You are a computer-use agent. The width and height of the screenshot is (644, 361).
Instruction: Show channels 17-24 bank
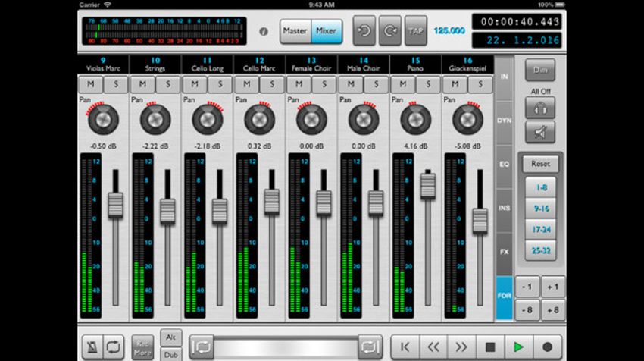click(541, 230)
